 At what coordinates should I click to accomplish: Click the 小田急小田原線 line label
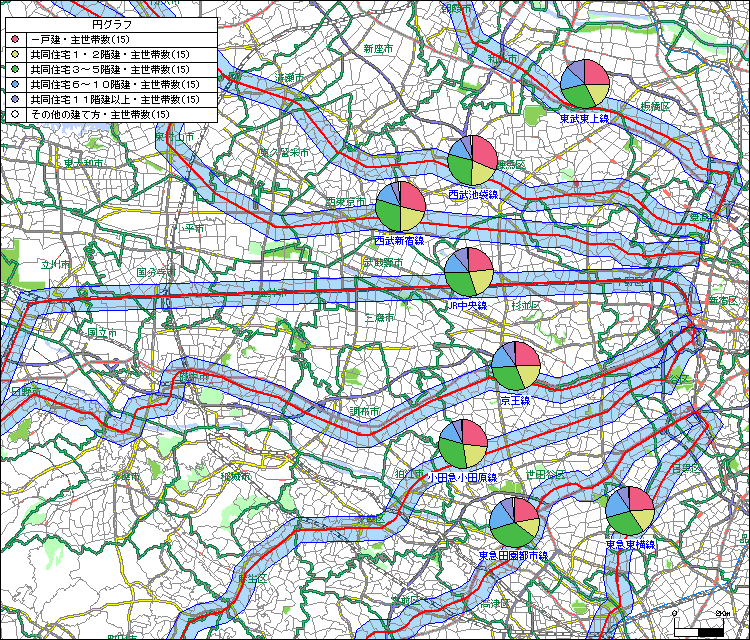[x=460, y=479]
